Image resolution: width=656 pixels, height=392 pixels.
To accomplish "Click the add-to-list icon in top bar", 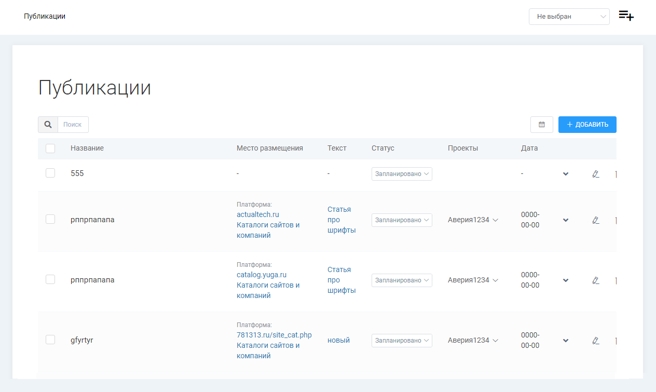I will pos(626,16).
